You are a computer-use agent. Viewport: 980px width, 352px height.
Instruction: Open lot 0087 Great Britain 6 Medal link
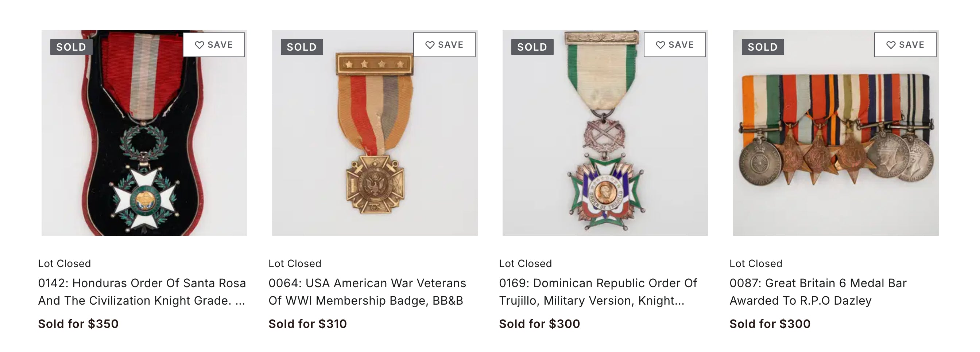[818, 292]
